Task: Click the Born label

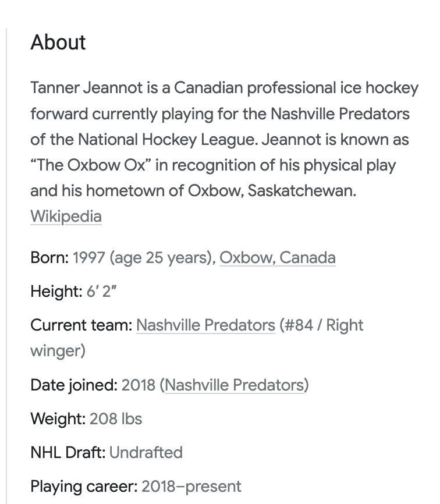Action: 49,258
